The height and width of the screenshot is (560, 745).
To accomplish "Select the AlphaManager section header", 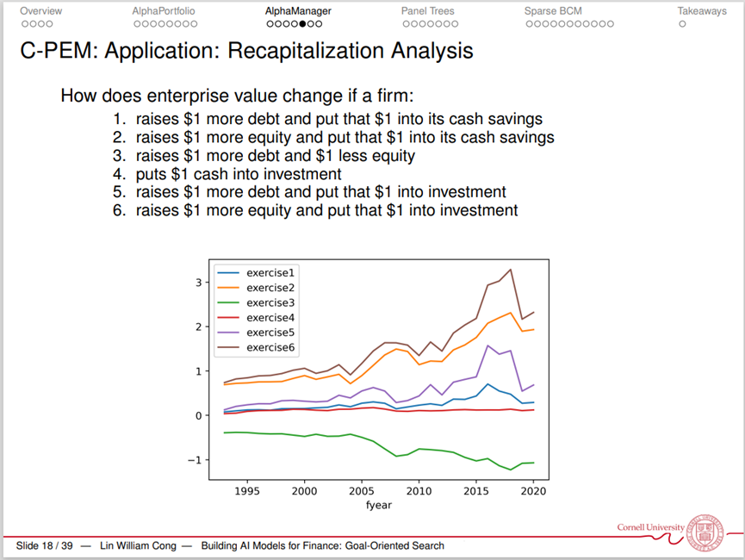I will point(298,11).
